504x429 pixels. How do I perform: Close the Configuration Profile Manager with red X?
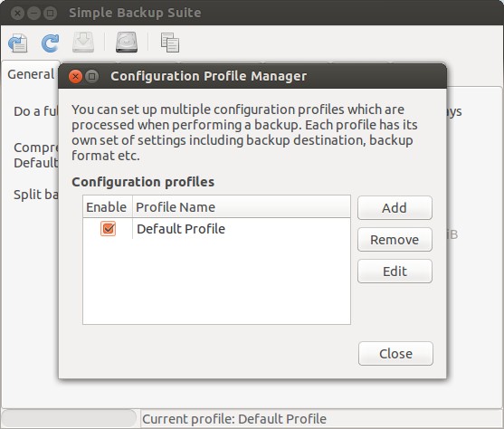point(75,77)
